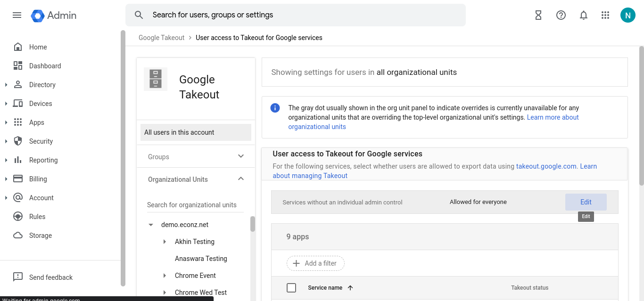Click the main search input field

296,15
